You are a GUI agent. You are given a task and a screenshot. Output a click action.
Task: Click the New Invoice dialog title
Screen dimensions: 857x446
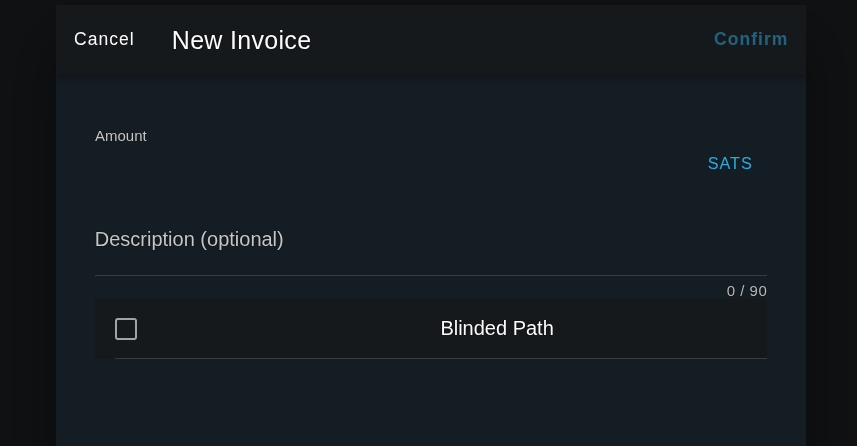tap(241, 40)
